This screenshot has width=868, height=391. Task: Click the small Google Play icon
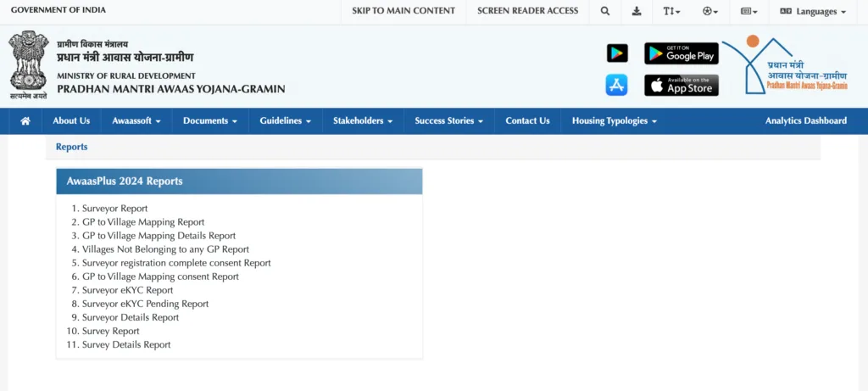click(617, 53)
